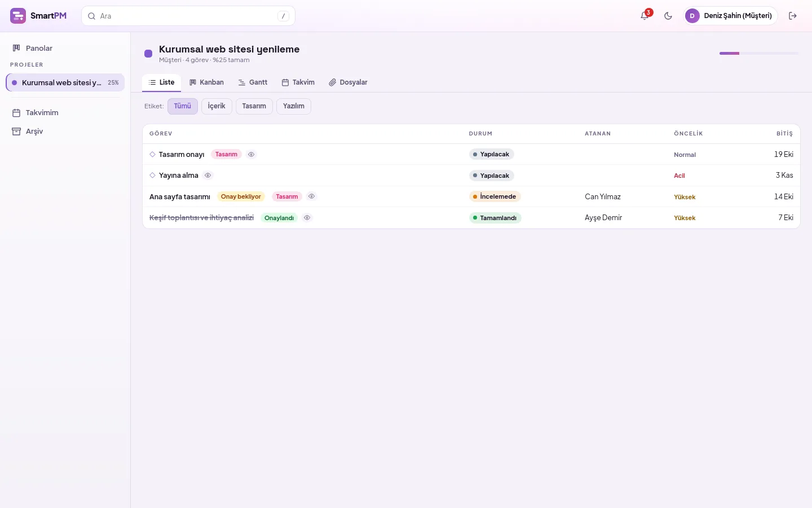812x508 pixels.
Task: Click the D avatar circle
Action: (692, 16)
